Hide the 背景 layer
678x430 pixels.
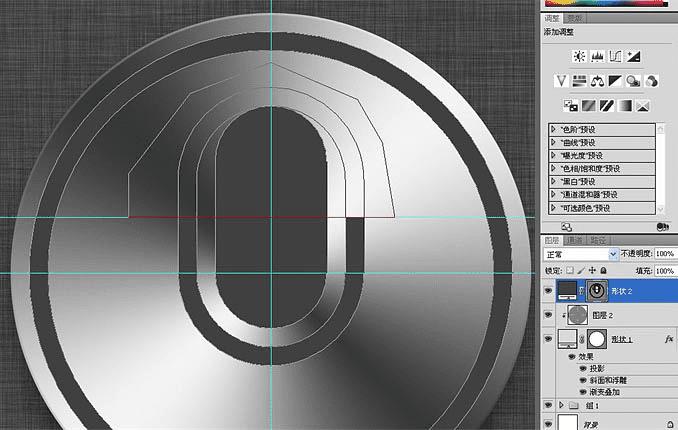tap(548, 423)
